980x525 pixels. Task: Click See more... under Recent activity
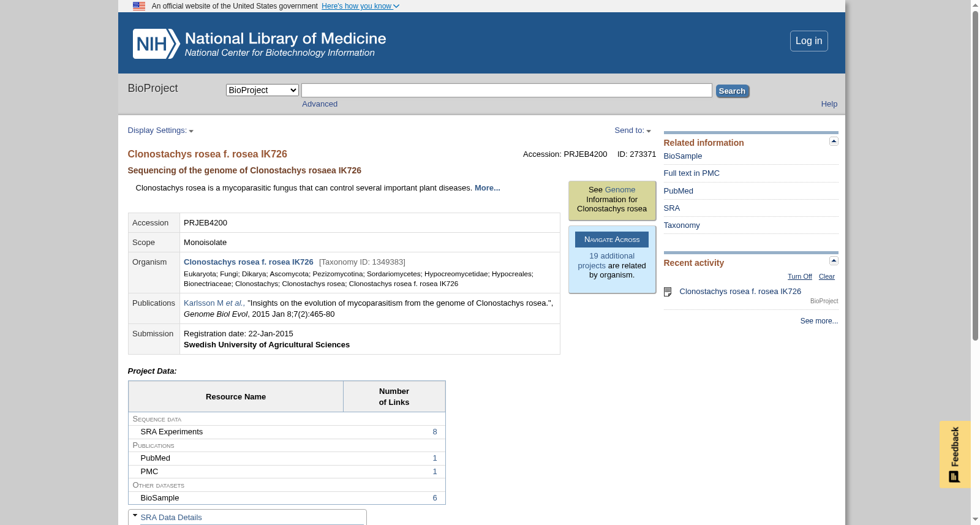(x=819, y=321)
